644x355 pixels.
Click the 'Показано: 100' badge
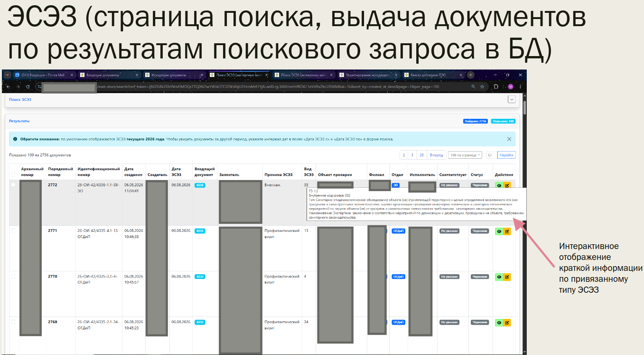[x=503, y=121]
